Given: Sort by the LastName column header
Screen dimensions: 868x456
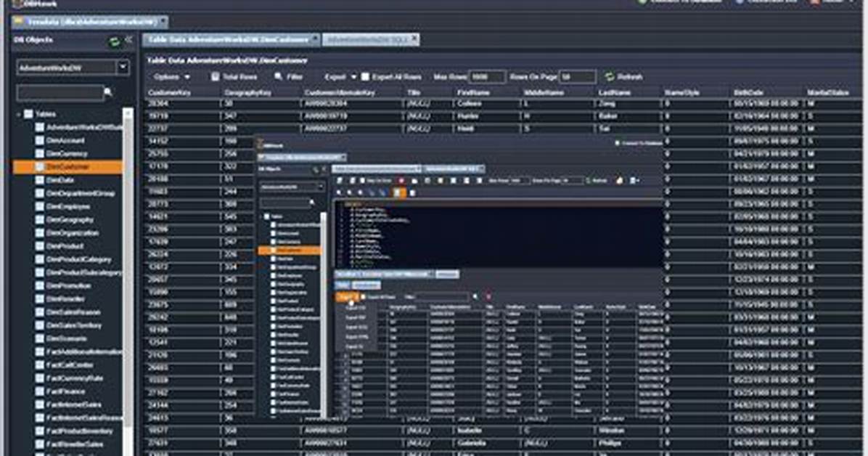Looking at the screenshot, I should [x=614, y=92].
